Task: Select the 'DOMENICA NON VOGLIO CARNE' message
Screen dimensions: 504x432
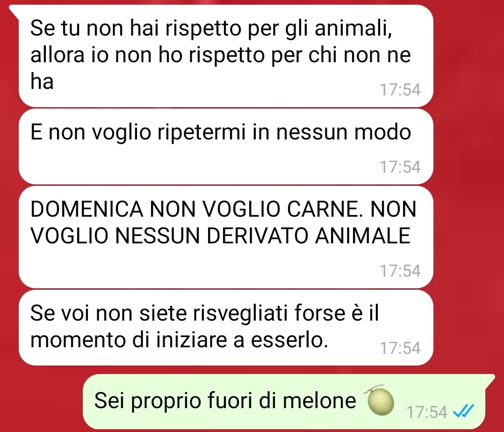Action: (226, 237)
